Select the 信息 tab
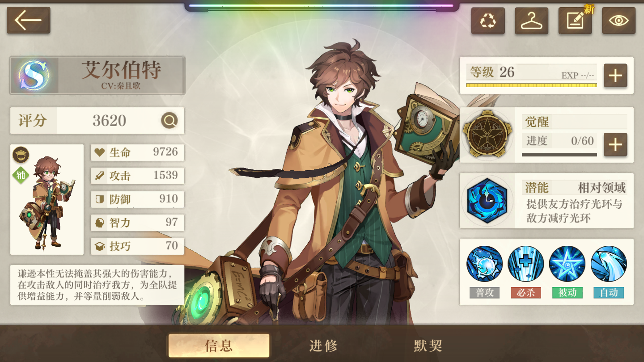The height and width of the screenshot is (362, 644). (x=219, y=345)
